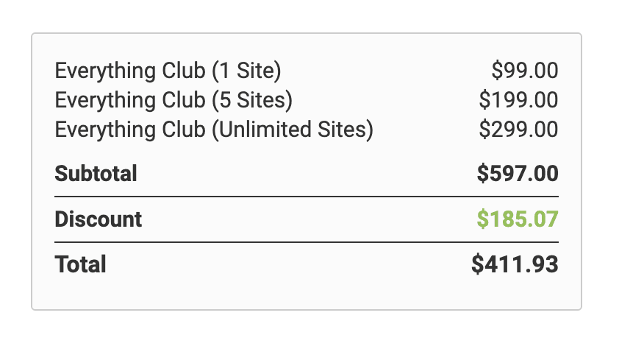The width and height of the screenshot is (644, 346).
Task: Click the empty area at summary box bottom
Action: pos(307,293)
